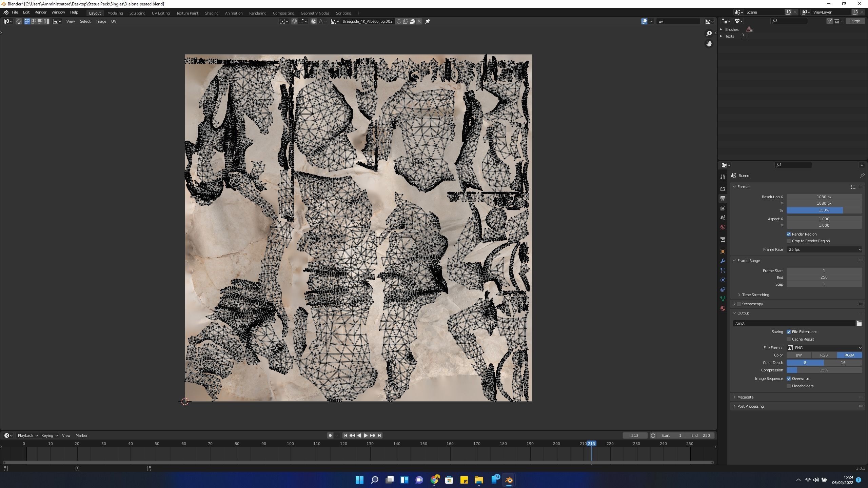Click the Play animation button in timeline
The image size is (868, 488).
[366, 435]
